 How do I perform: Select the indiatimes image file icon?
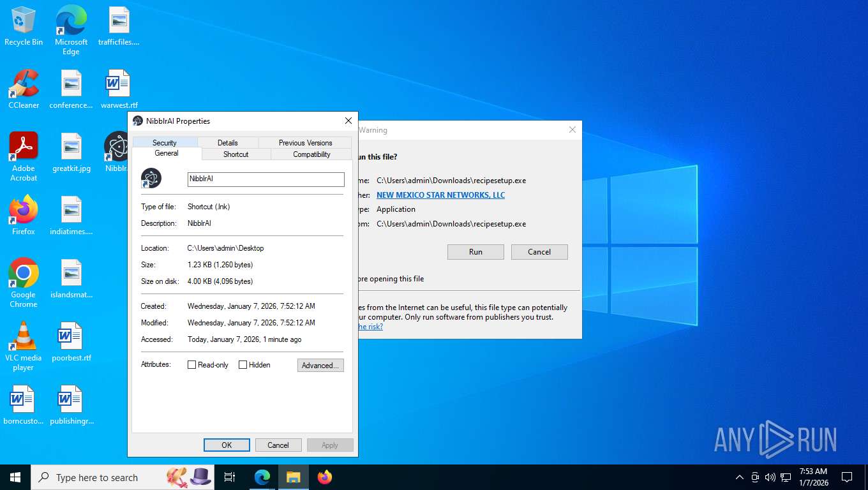pyautogui.click(x=71, y=216)
